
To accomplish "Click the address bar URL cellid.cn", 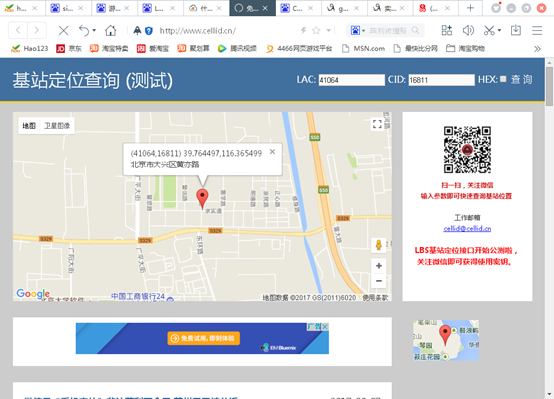I will pos(198,31).
